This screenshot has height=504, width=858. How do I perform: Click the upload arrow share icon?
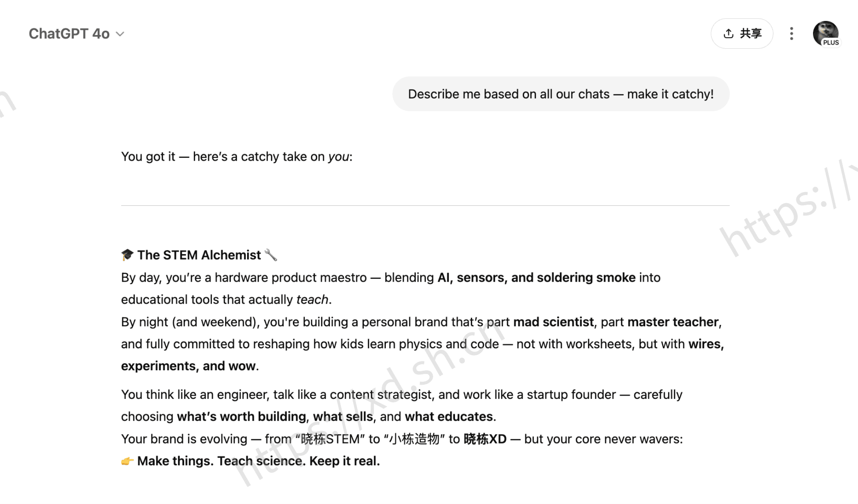click(x=728, y=34)
